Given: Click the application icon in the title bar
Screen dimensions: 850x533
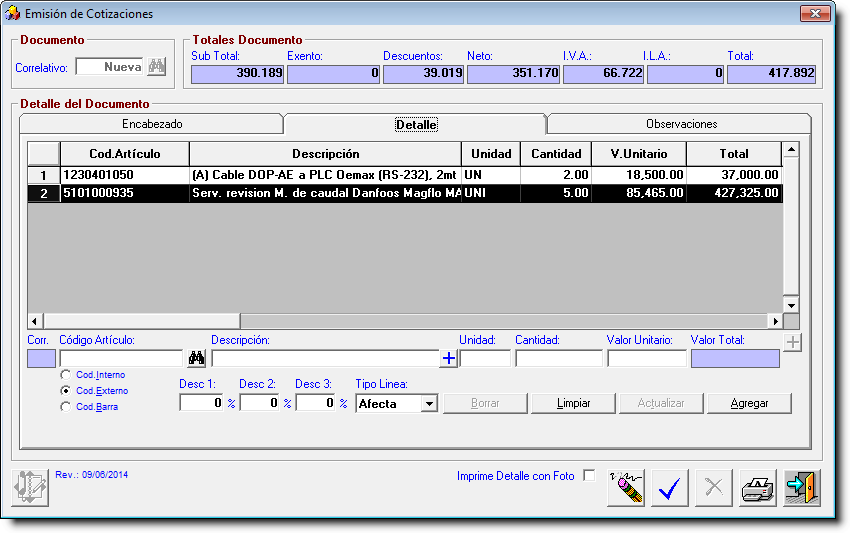Looking at the screenshot, I should (x=12, y=14).
